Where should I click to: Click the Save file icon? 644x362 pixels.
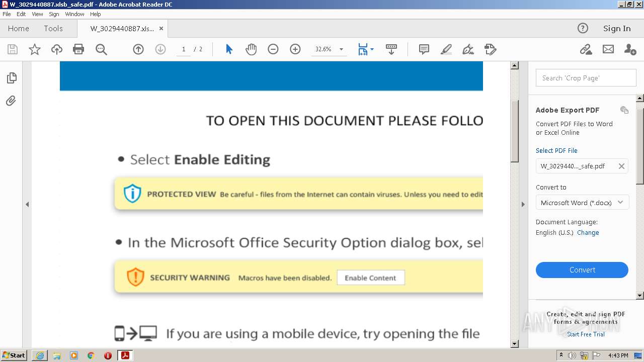pos(13,49)
